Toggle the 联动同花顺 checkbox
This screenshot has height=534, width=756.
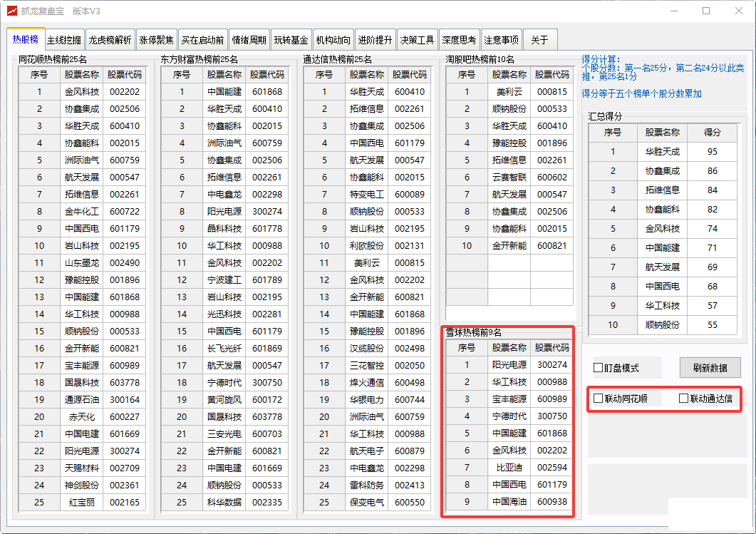coord(599,399)
